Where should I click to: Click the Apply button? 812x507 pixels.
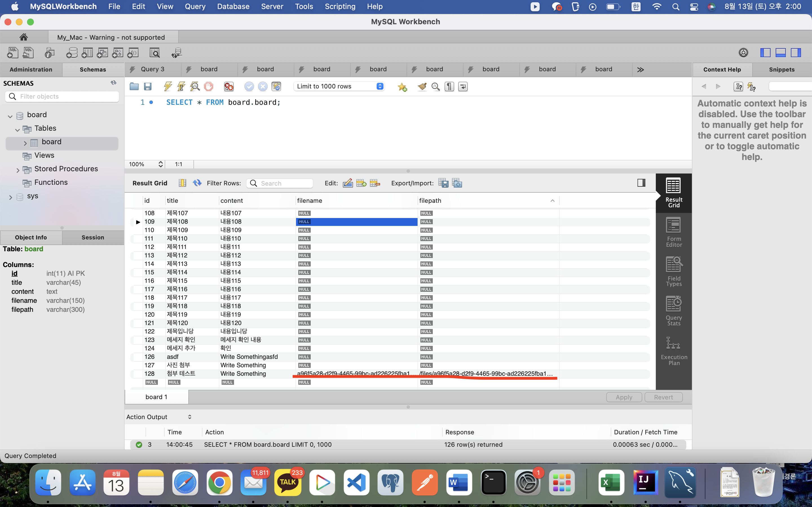click(x=624, y=397)
